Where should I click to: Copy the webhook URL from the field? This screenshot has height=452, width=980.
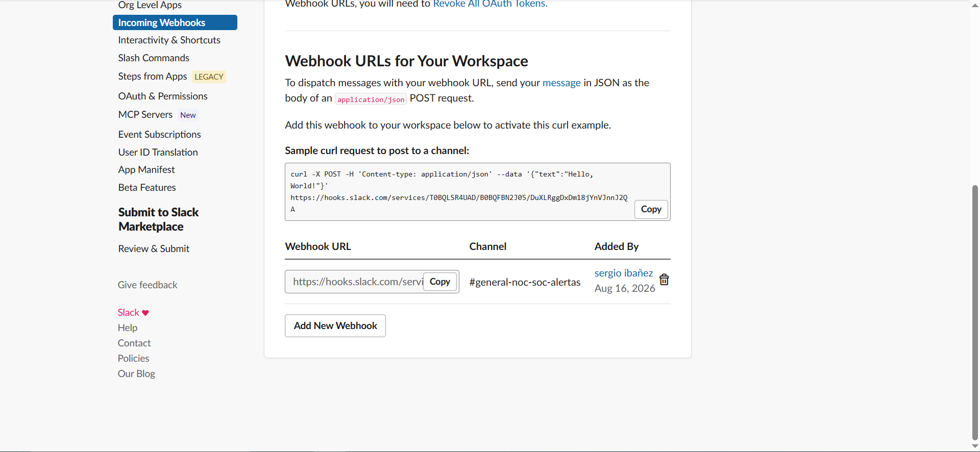tap(439, 282)
